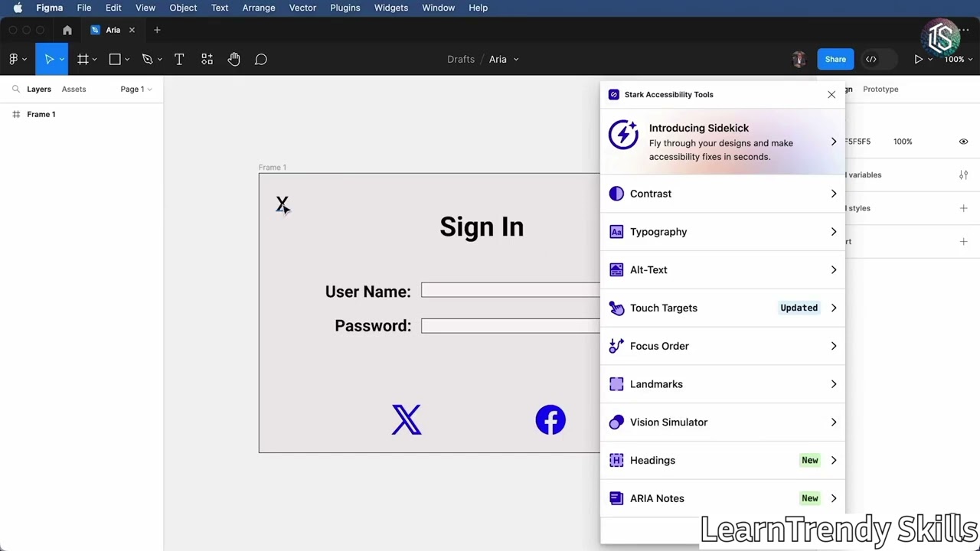This screenshot has width=980, height=551.
Task: Click the Present play icon
Action: pos(918,59)
